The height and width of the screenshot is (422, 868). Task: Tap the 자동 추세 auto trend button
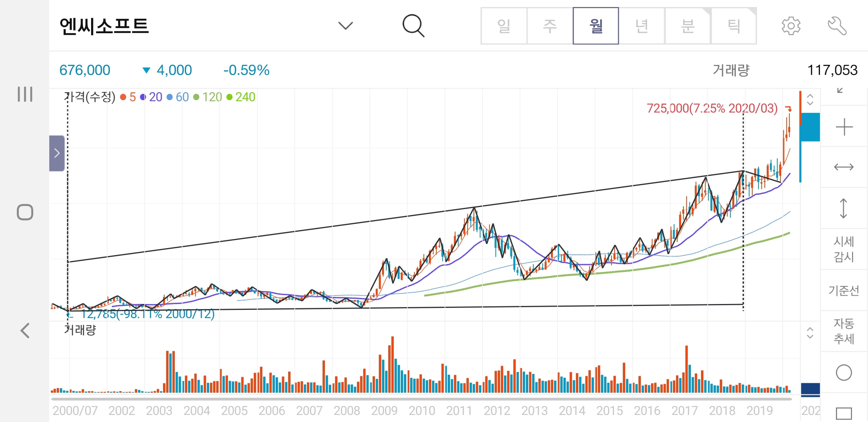844,331
